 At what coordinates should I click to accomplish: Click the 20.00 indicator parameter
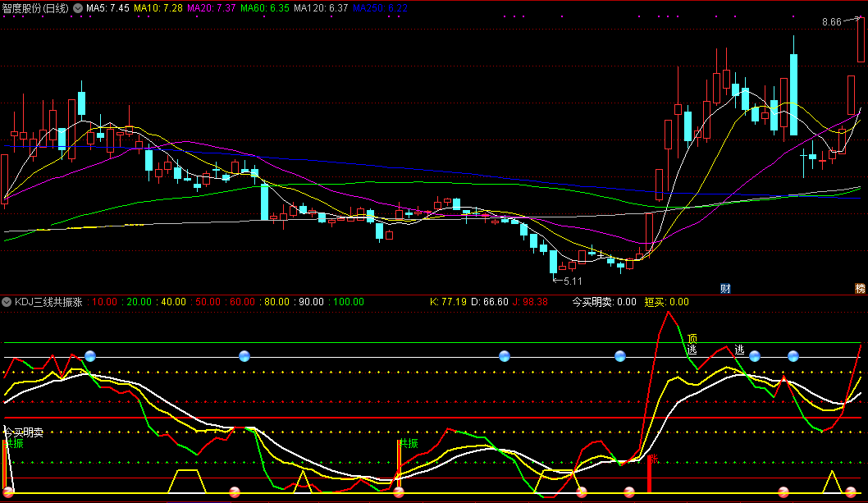(x=137, y=302)
